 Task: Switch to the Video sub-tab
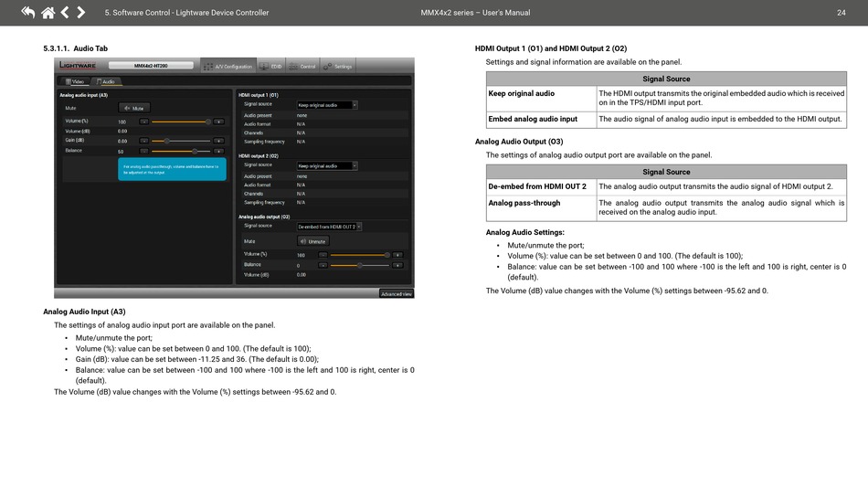(x=75, y=81)
